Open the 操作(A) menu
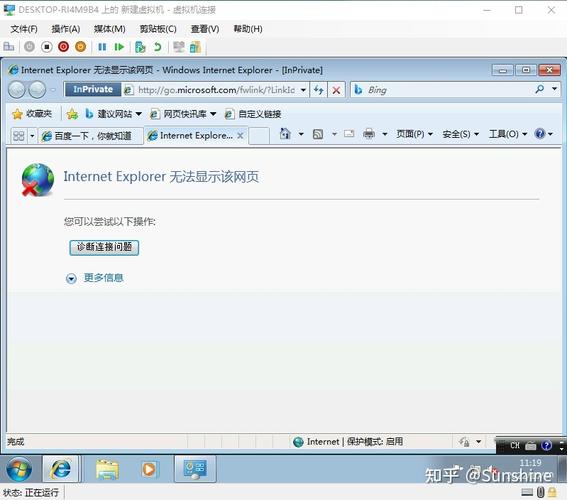 point(65,29)
